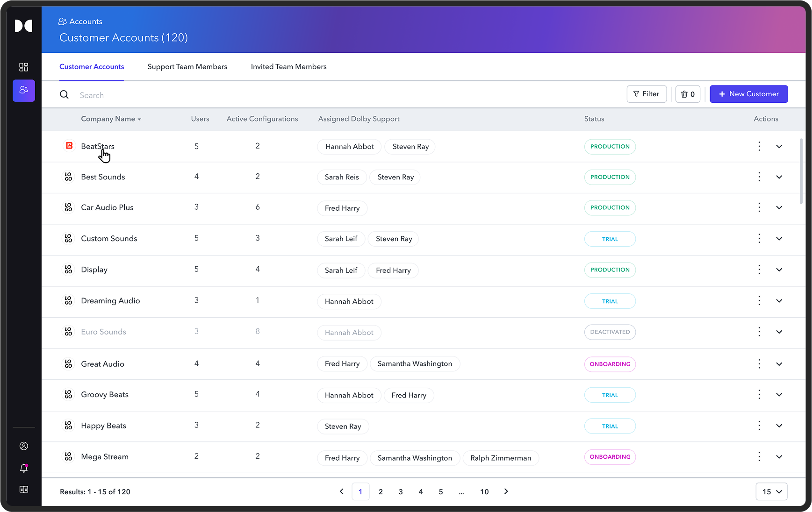Expand the Car Audio Plus row
The image size is (812, 512).
pyautogui.click(x=779, y=207)
